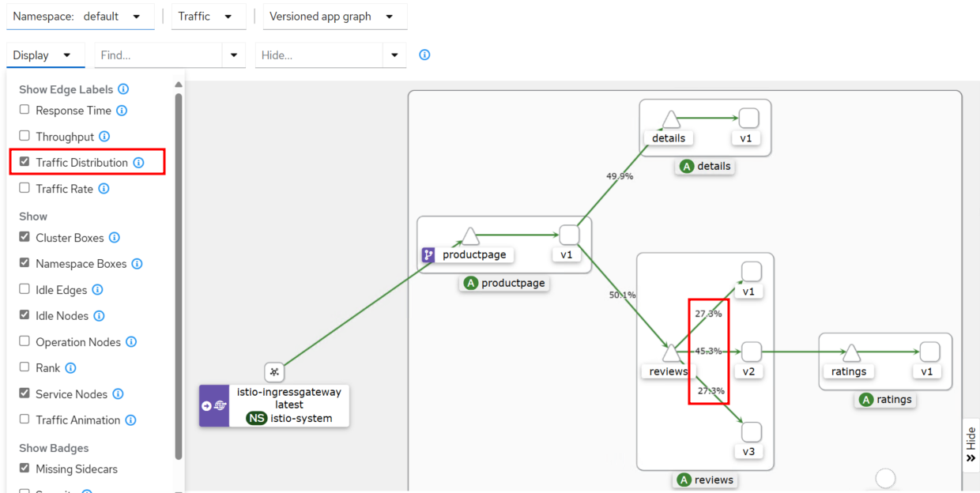
Task: Select the productpage v1 workload node
Action: (569, 235)
